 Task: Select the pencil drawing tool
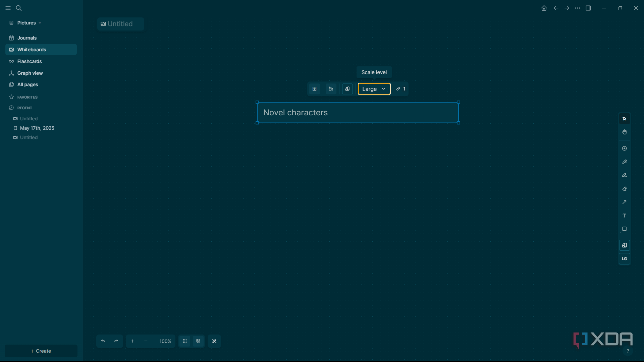(624, 162)
